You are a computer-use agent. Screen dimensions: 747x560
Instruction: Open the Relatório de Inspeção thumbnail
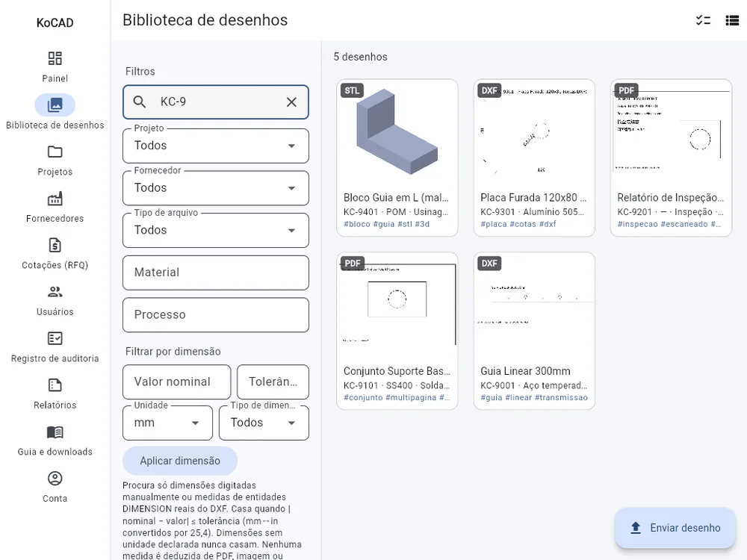click(x=672, y=132)
